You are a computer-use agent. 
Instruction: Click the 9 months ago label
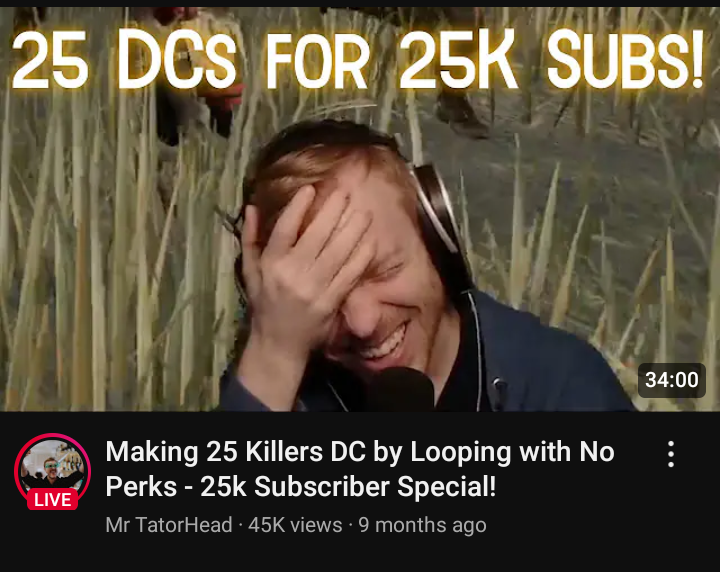[422, 525]
